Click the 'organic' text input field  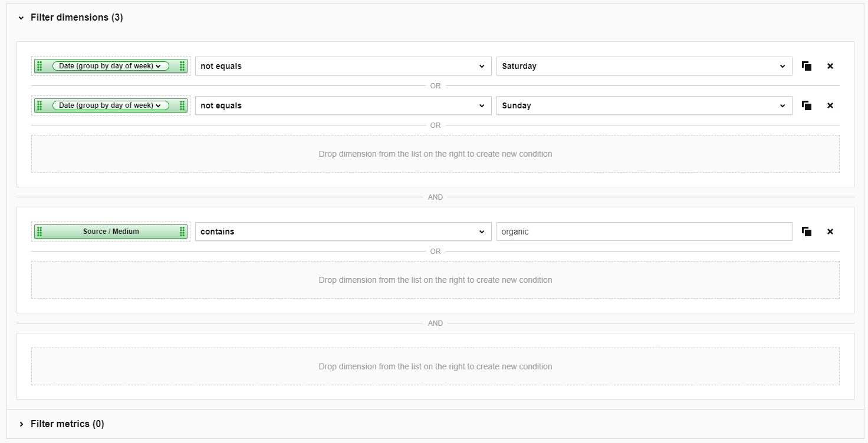tap(644, 232)
